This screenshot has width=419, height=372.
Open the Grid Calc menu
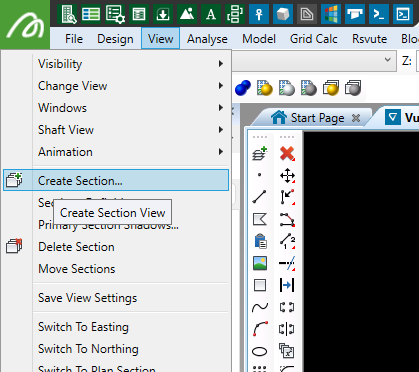pyautogui.click(x=314, y=39)
